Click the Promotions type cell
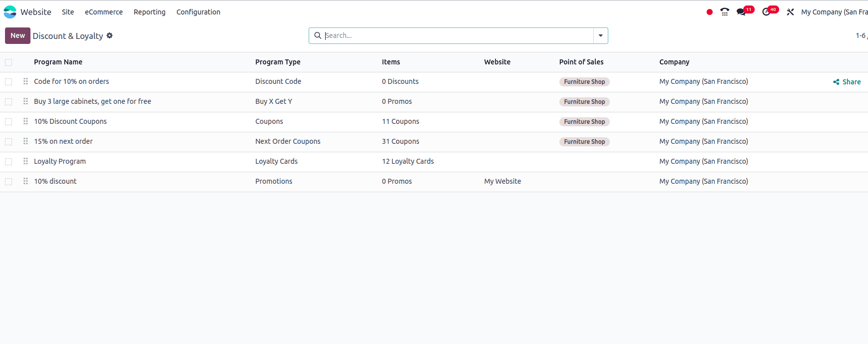Image resolution: width=868 pixels, height=344 pixels. click(274, 181)
